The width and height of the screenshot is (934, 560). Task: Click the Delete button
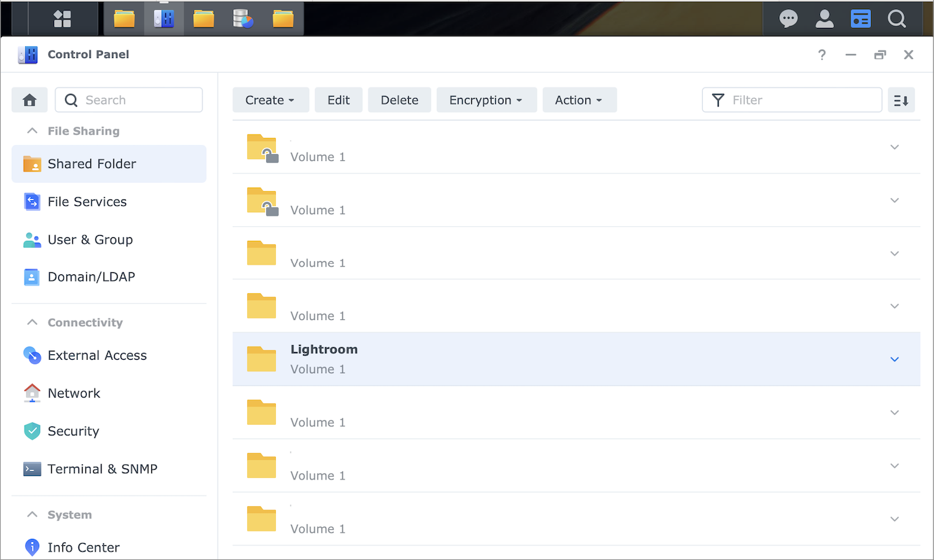tap(399, 100)
